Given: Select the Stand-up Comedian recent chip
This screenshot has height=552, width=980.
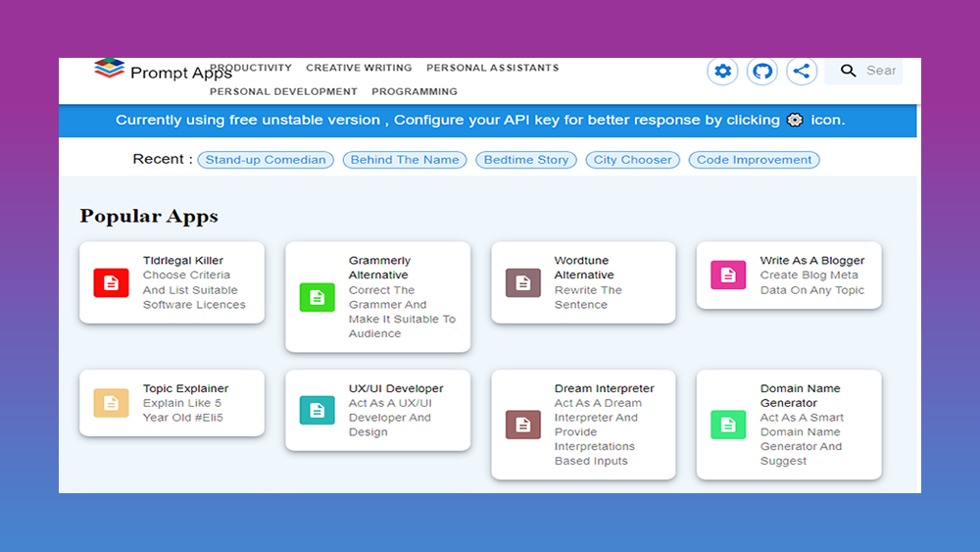Looking at the screenshot, I should tap(266, 160).
